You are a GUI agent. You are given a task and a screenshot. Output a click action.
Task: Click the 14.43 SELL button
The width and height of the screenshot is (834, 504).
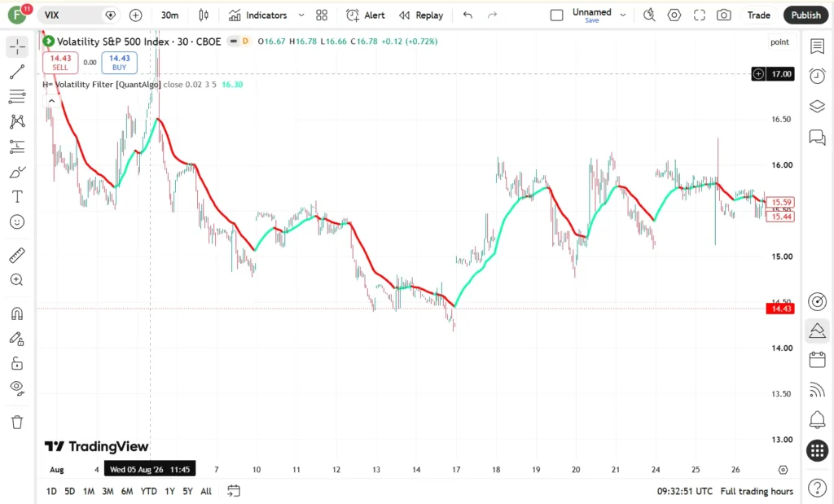pyautogui.click(x=60, y=62)
